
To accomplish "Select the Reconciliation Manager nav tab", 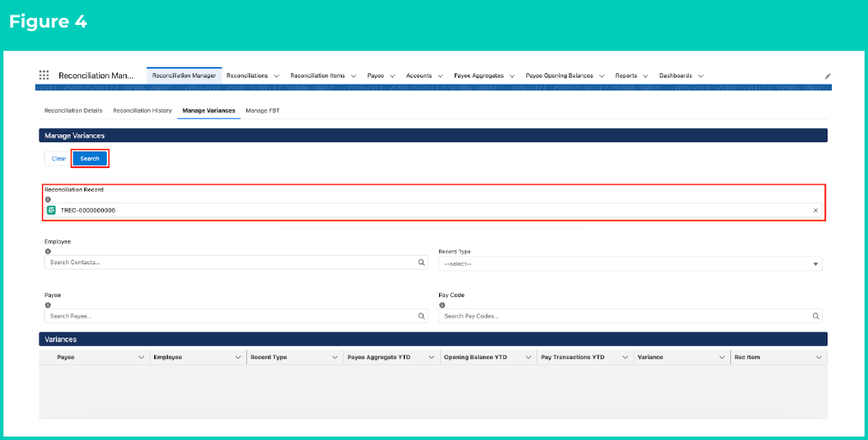I will [183, 76].
